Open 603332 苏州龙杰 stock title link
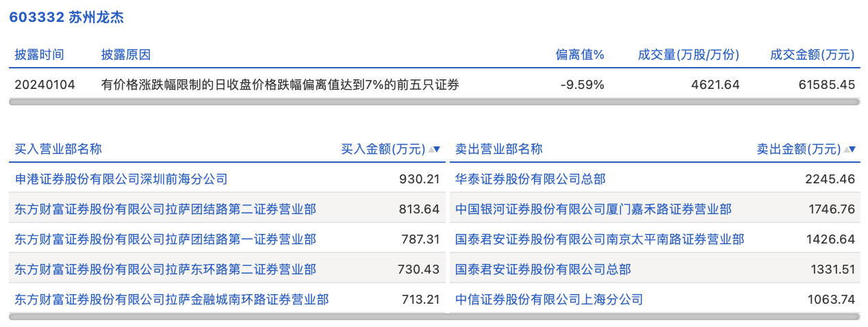The height and width of the screenshot is (327, 868). pos(66,18)
